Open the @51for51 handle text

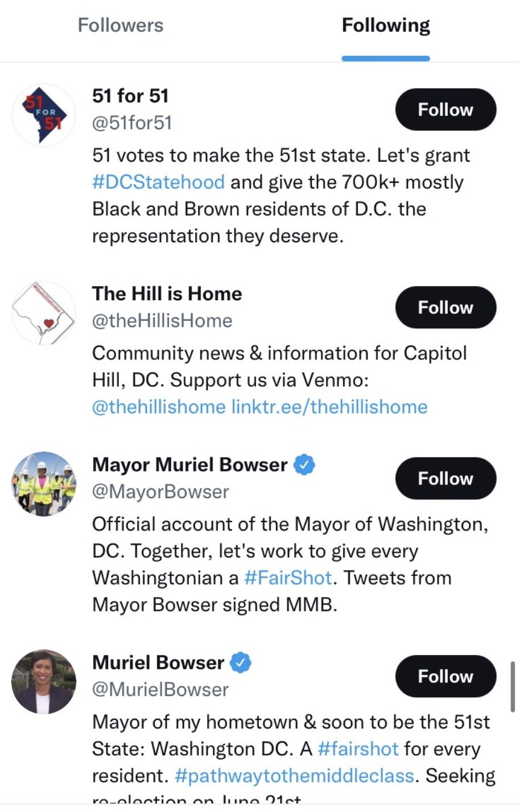tap(132, 123)
